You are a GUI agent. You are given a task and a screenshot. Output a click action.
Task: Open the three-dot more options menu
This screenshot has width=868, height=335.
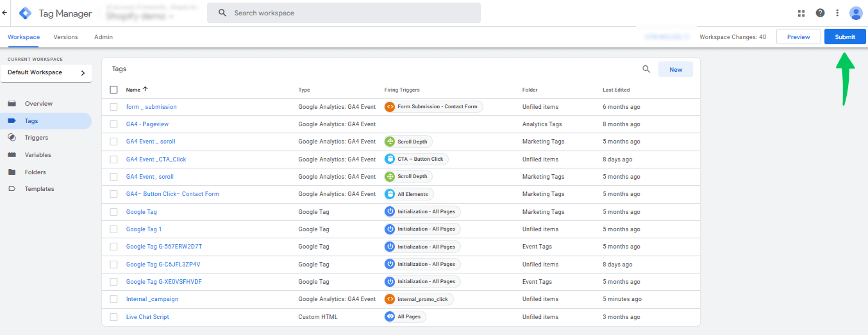point(837,13)
